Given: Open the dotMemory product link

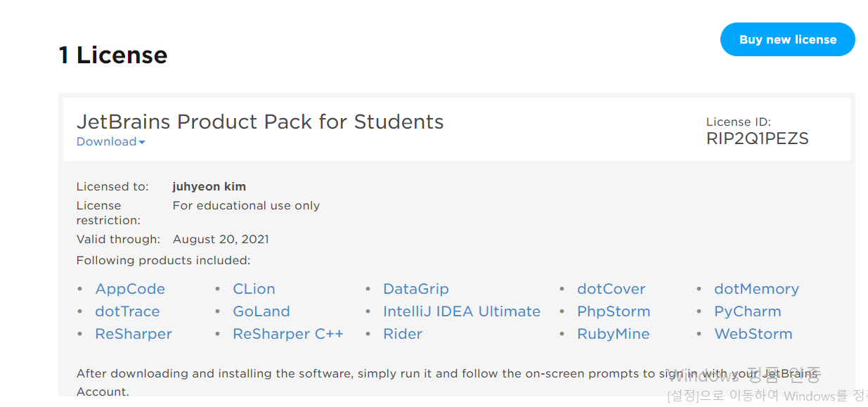Looking at the screenshot, I should (x=756, y=289).
